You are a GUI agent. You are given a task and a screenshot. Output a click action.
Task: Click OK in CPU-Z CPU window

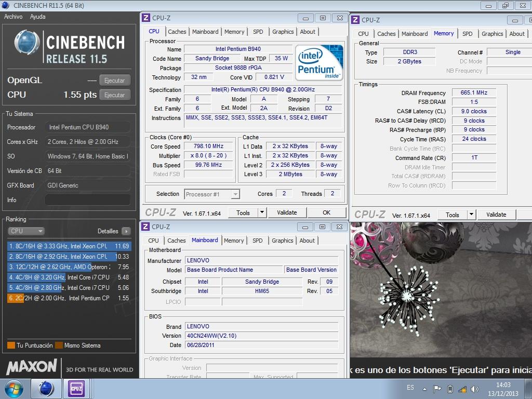[326, 212]
